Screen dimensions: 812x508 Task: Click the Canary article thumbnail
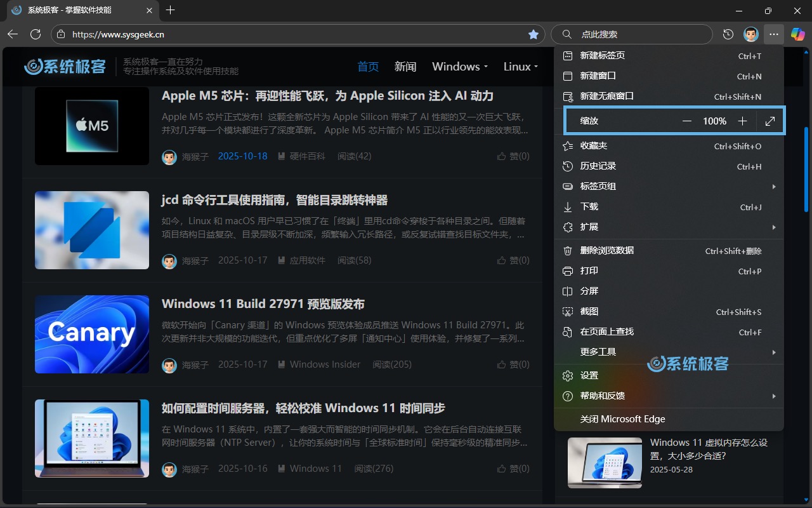pyautogui.click(x=92, y=334)
